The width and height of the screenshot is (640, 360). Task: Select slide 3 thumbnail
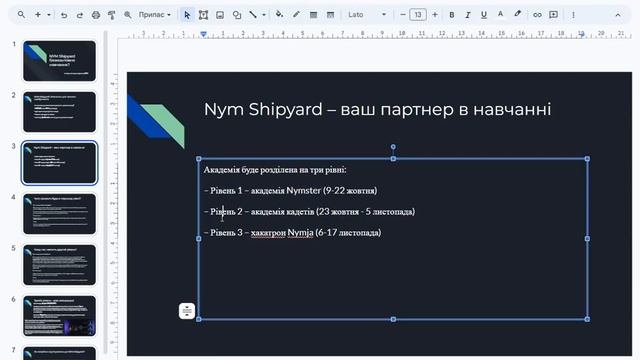pos(60,163)
